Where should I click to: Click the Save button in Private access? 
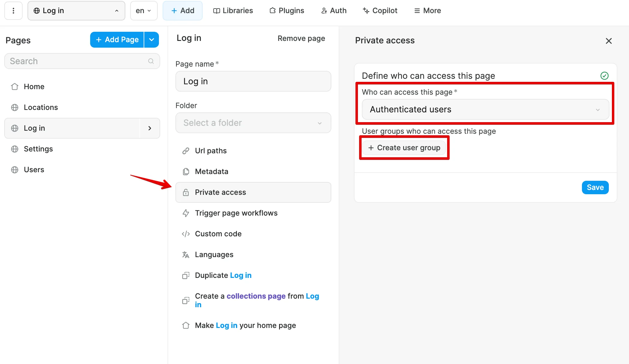tap(595, 187)
